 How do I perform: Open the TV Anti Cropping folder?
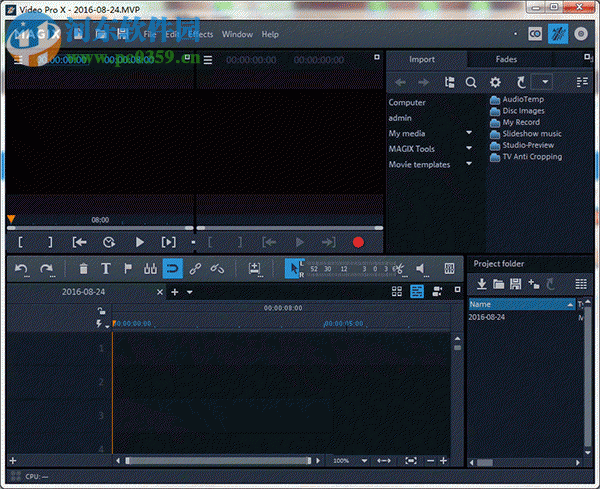coord(526,157)
